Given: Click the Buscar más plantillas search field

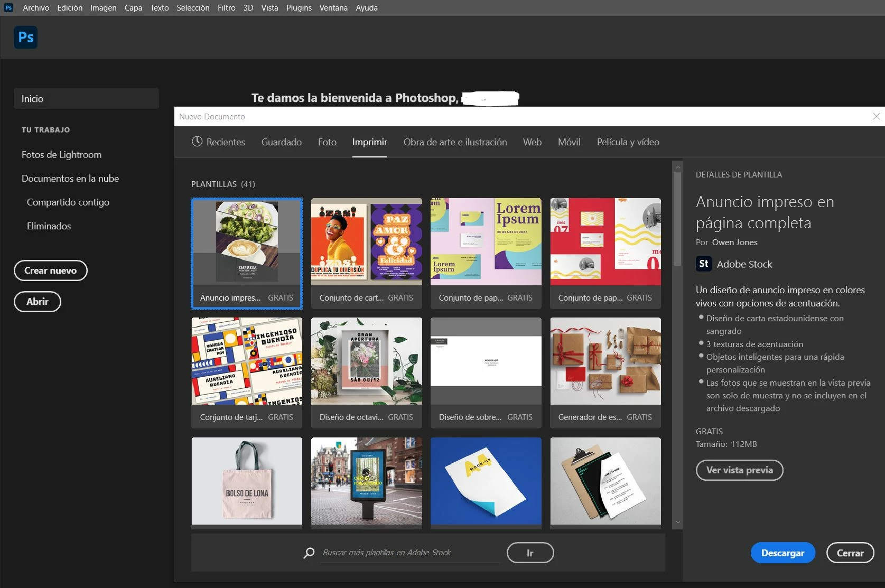Looking at the screenshot, I should [x=409, y=553].
